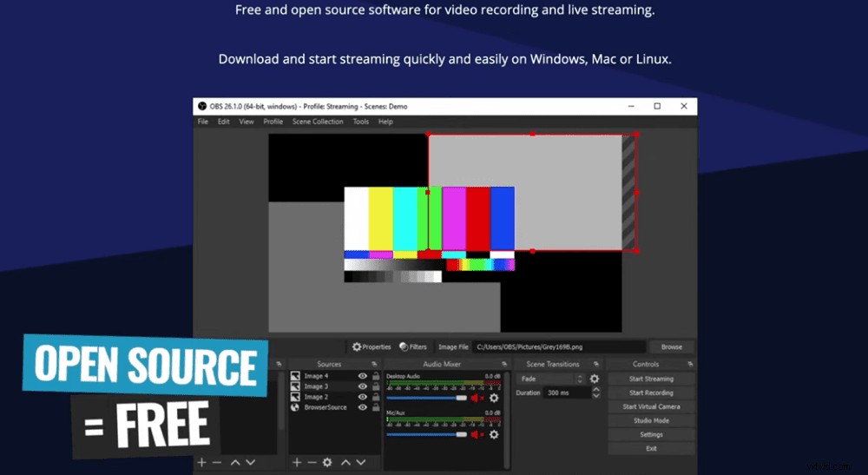This screenshot has height=475, width=868.
Task: Hide the Image 2 source
Action: coord(363,397)
